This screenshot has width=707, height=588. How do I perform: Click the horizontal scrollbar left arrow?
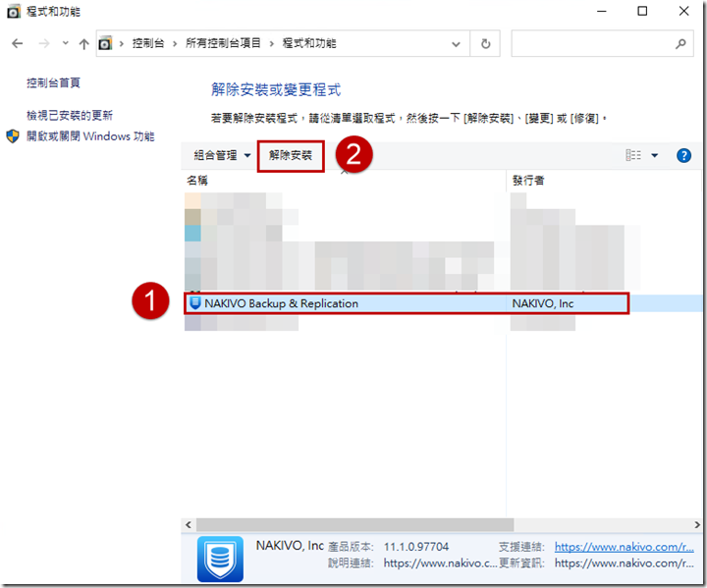coord(189,525)
